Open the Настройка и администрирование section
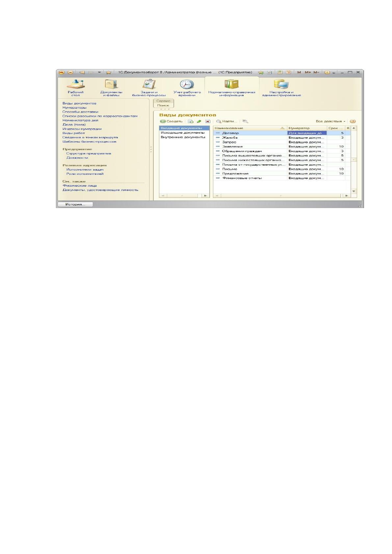 point(281,88)
